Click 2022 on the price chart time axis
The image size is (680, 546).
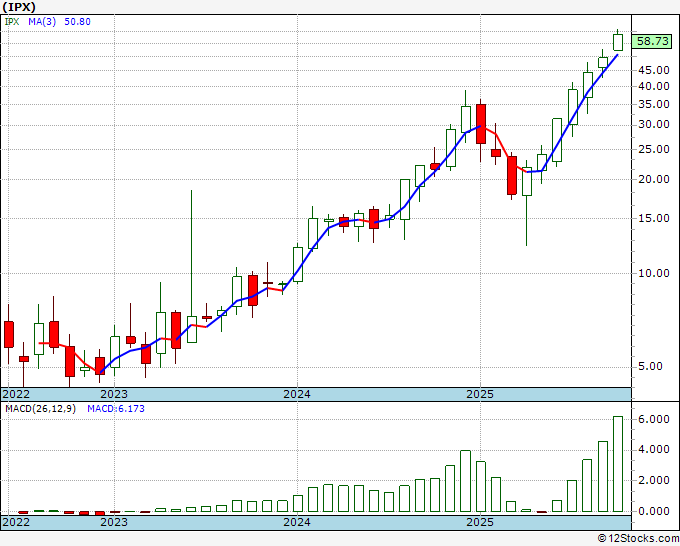[16, 394]
